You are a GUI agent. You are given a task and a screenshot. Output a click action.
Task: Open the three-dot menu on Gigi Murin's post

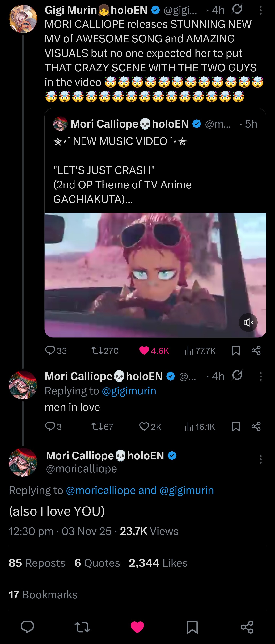[x=260, y=10]
